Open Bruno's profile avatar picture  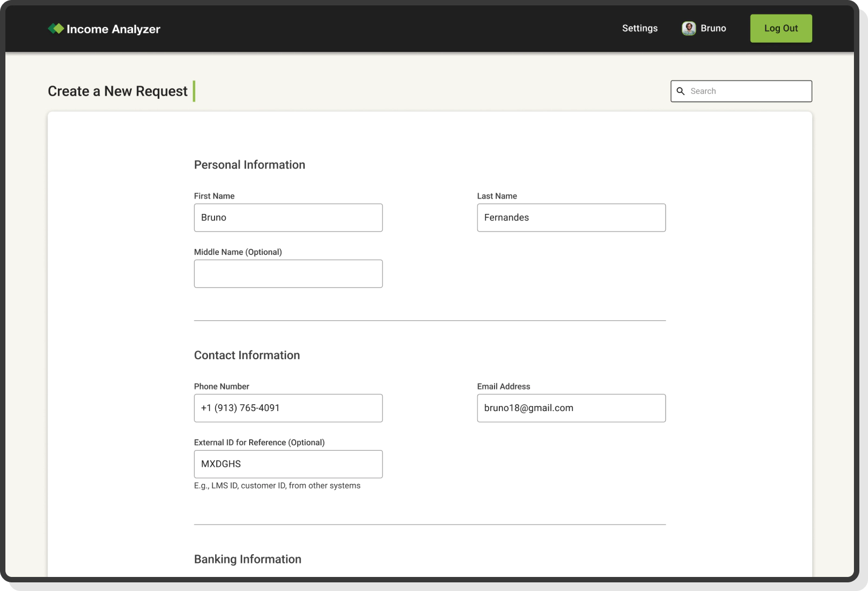click(688, 28)
